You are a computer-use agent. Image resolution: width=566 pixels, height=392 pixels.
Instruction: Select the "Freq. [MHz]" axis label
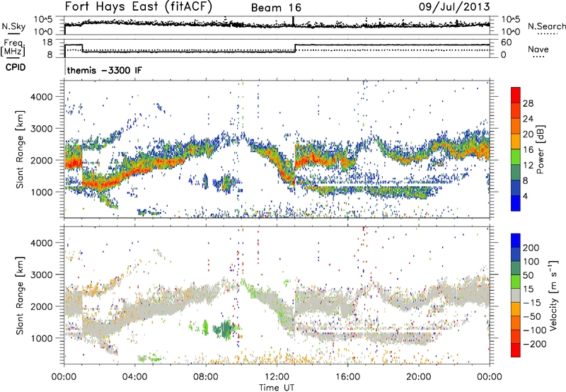13,47
